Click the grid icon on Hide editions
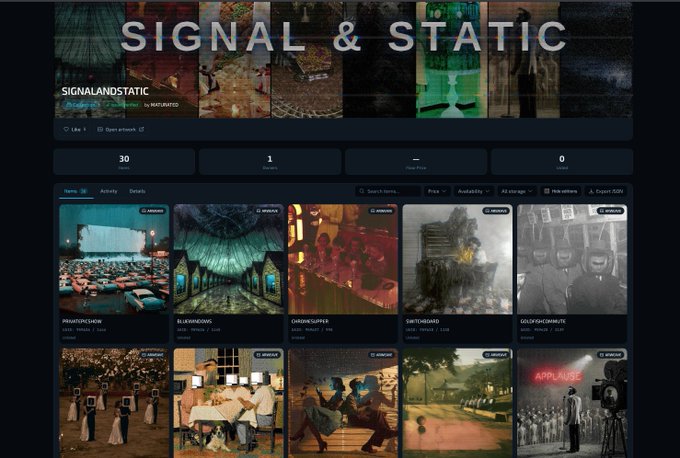This screenshot has height=458, width=680. (x=547, y=191)
